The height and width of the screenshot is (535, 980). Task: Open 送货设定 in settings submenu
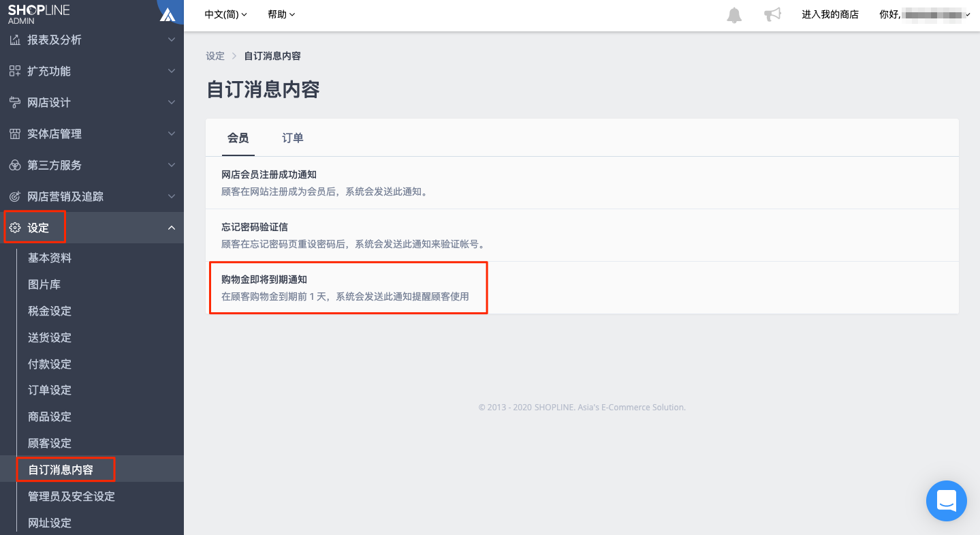point(50,338)
